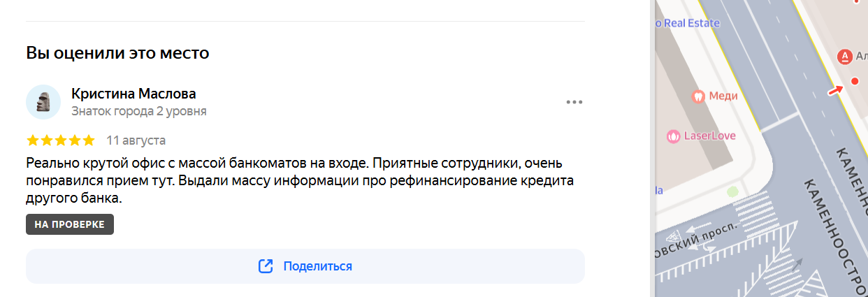Viewport: 868px width, 297px height.
Task: Click the review date "11 августа"
Action: [x=136, y=140]
